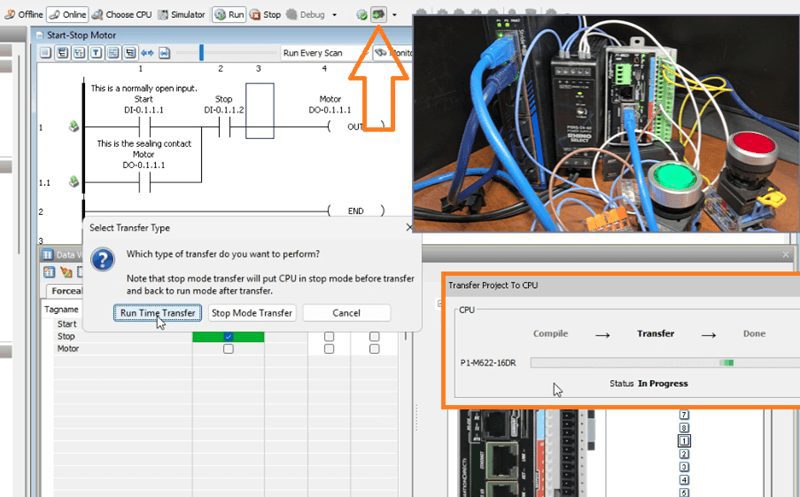Screen dimensions: 800x497
Task: Click the green status icon beside transfer icon
Action: (x=361, y=15)
